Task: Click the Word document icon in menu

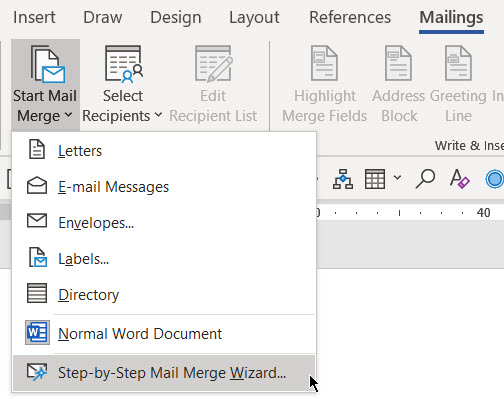Action: (x=37, y=332)
